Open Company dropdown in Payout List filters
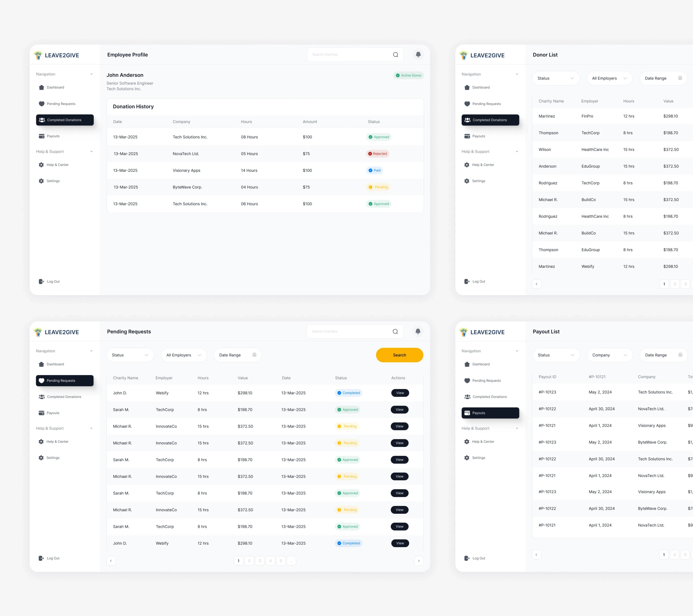This screenshot has width=693, height=616. pos(610,355)
